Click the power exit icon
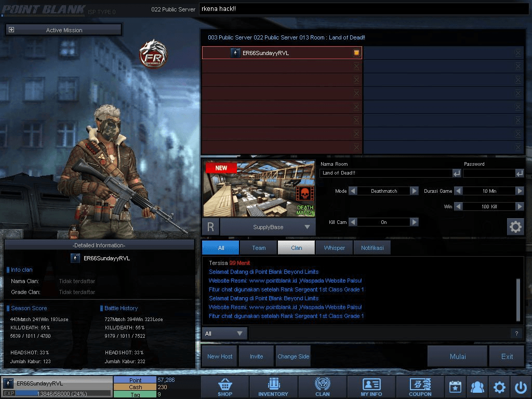Viewport: 532px width, 399px height. tap(521, 387)
